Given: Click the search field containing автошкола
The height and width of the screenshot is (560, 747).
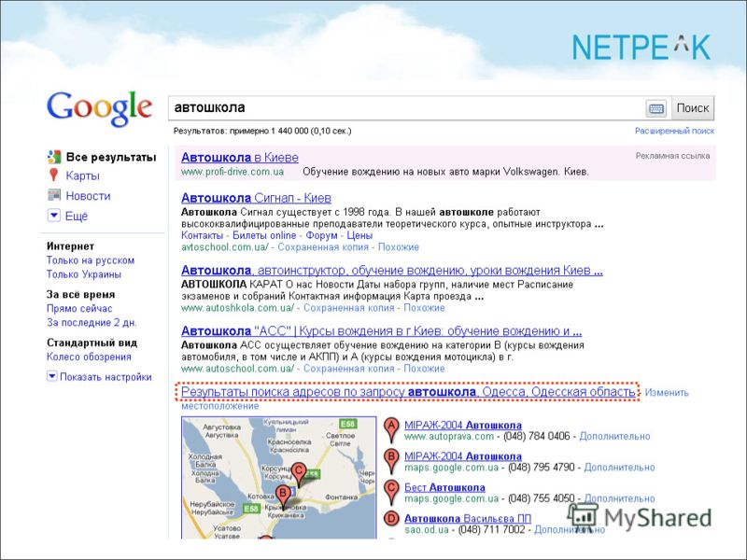Looking at the screenshot, I should pos(406,108).
